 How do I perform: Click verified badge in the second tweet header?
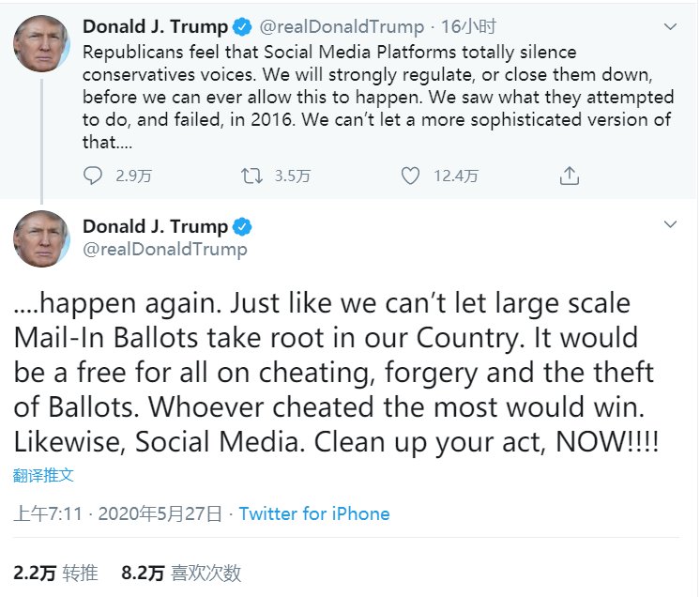click(241, 227)
